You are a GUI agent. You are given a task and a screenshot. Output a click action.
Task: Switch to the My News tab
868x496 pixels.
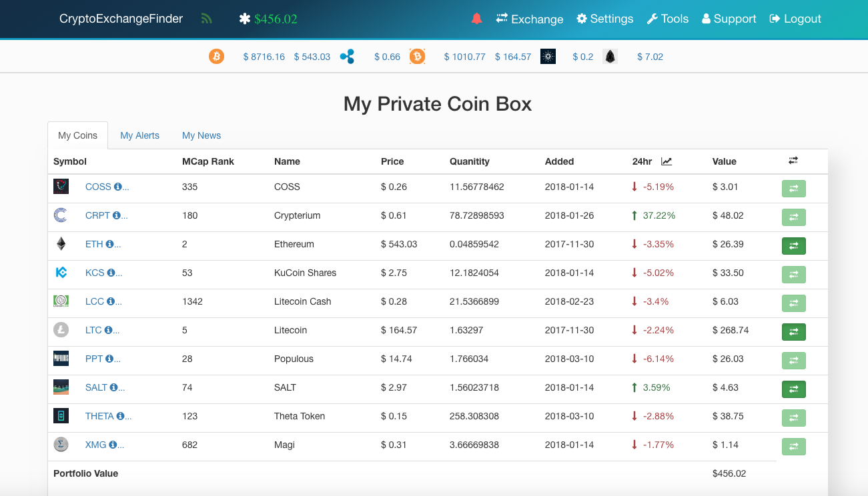click(x=201, y=135)
